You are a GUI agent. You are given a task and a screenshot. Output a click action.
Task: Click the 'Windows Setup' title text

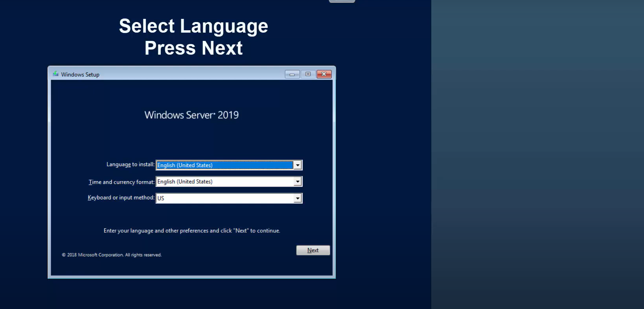80,74
